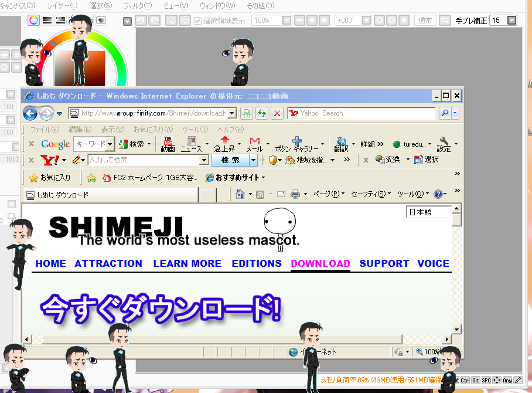This screenshot has width=532, height=393.
Task: Select the color wheel mode icon
Action: (34, 20)
